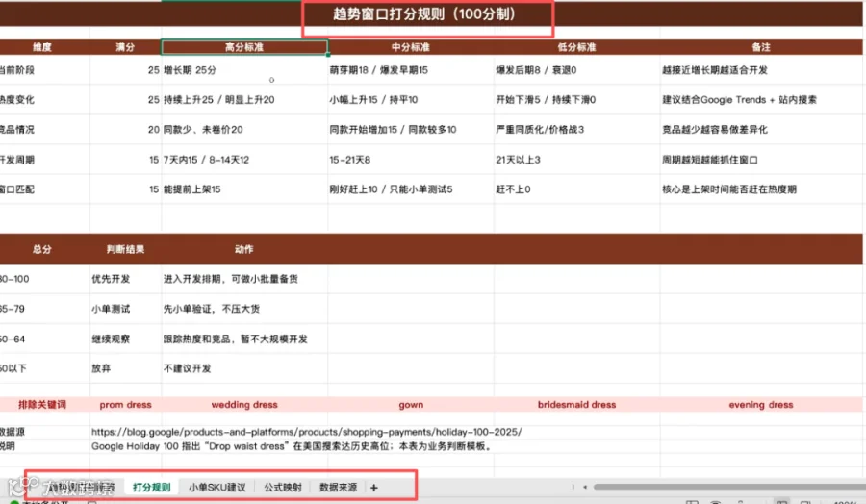
Task: Select the cell 建议结合Google Trends + 站内搜索
Action: coord(761,100)
